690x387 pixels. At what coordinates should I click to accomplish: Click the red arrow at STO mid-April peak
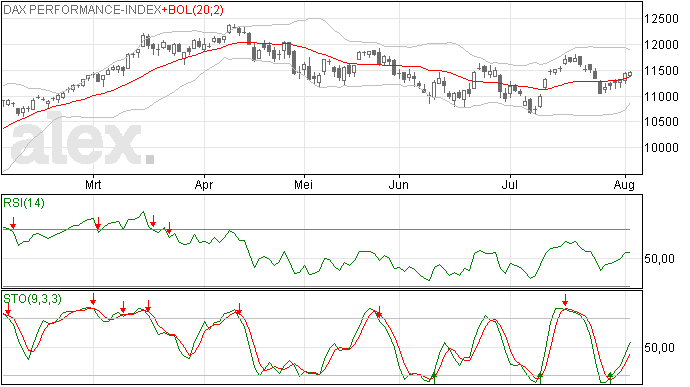tap(239, 309)
